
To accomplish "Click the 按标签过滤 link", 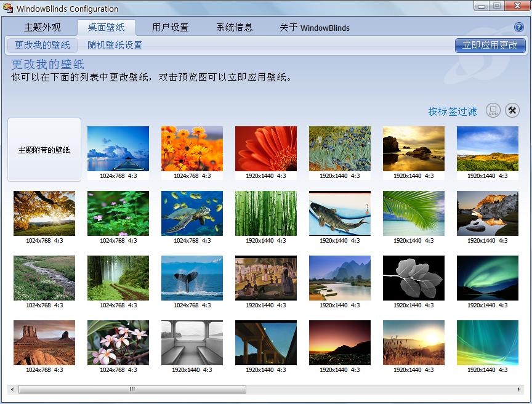I will point(453,111).
